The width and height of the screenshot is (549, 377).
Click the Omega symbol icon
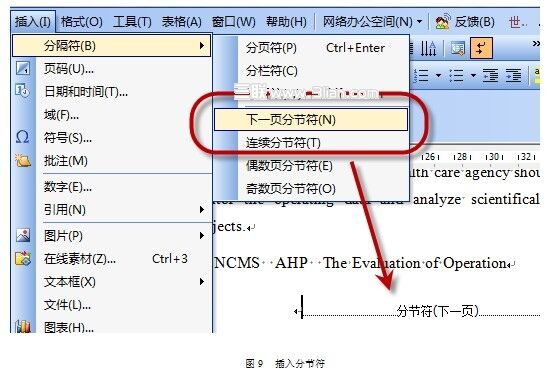pos(23,137)
